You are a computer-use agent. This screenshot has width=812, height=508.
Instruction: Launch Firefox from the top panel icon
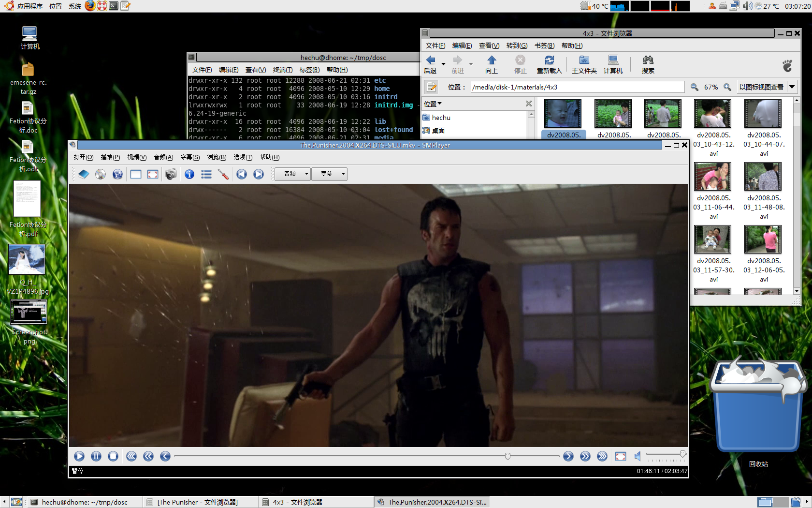90,6
